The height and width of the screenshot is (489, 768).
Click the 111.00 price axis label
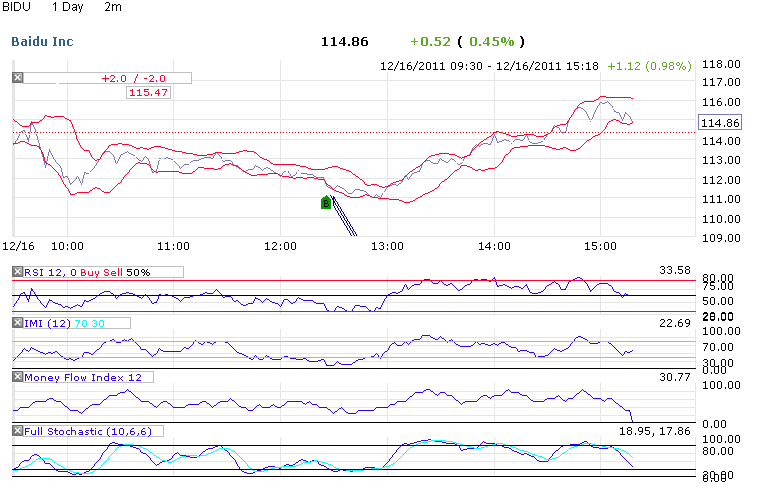(x=721, y=199)
